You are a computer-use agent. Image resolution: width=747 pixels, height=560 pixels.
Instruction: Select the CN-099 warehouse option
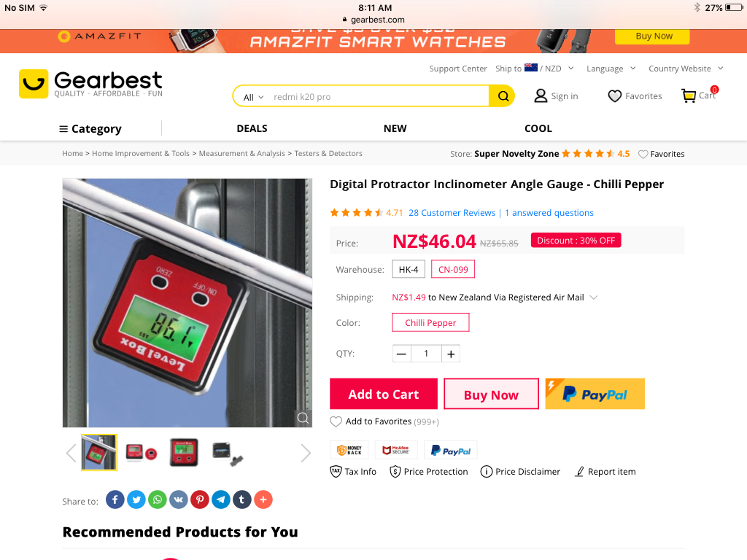pos(453,270)
